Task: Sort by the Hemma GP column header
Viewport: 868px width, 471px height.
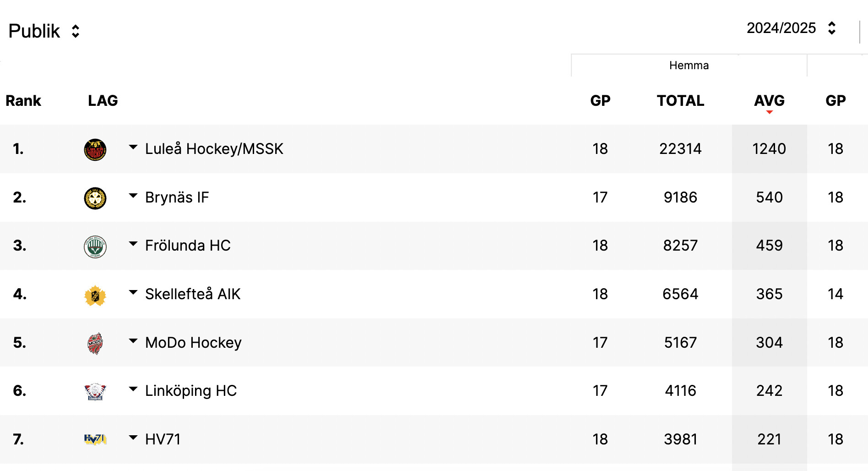Action: coord(600,101)
